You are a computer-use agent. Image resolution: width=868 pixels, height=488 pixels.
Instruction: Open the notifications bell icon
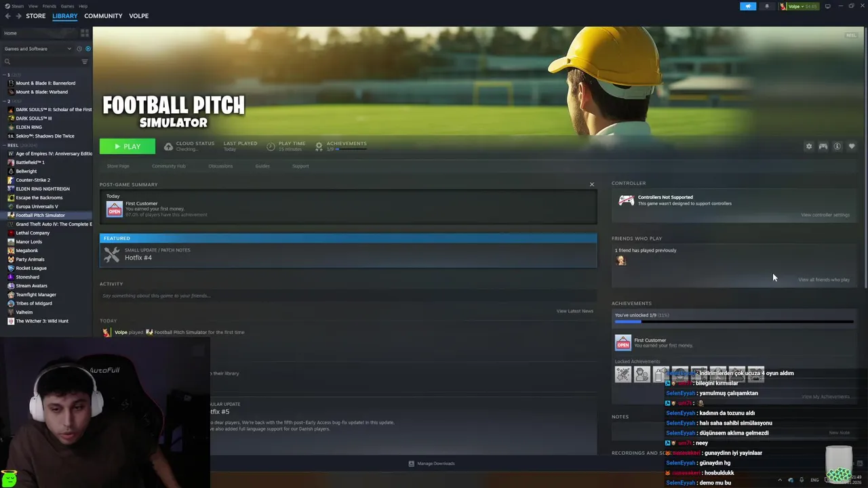[767, 6]
